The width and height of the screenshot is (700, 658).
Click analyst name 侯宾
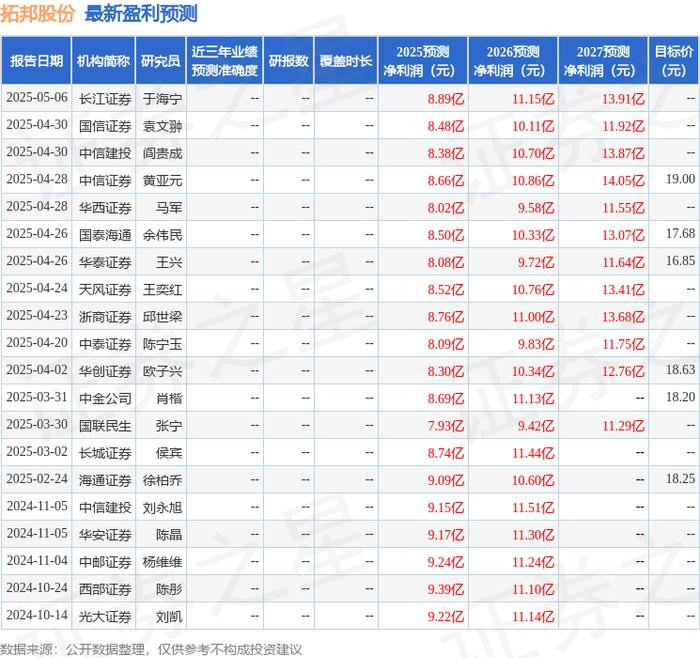click(169, 453)
